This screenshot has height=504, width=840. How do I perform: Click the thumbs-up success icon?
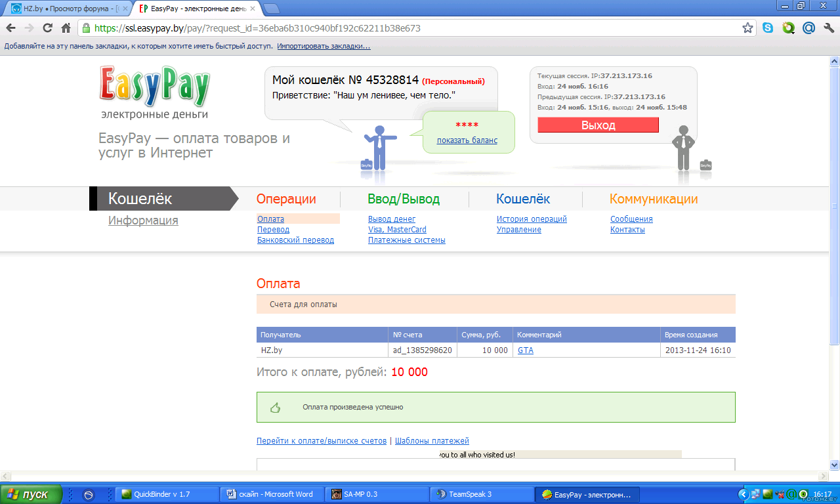276,408
